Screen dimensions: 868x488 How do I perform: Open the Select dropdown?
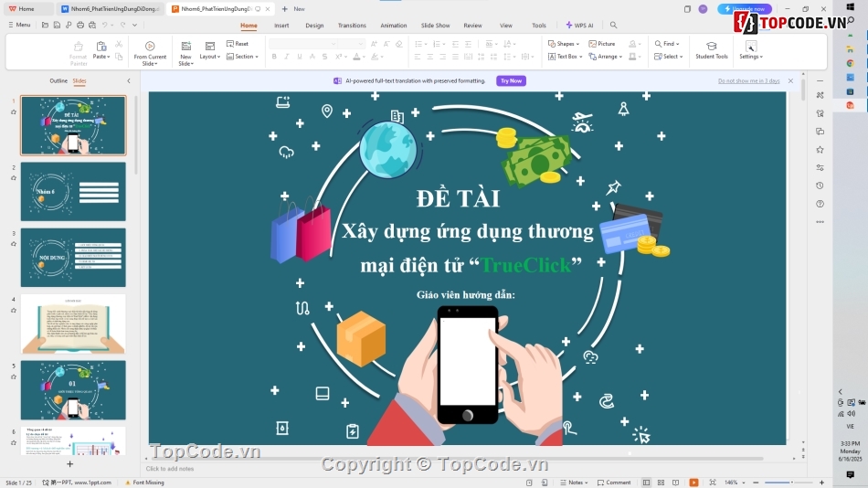pyautogui.click(x=669, y=57)
